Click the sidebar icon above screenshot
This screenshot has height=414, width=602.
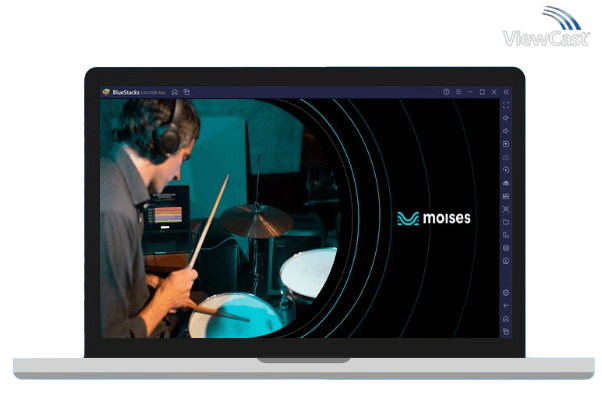pyautogui.click(x=506, y=196)
